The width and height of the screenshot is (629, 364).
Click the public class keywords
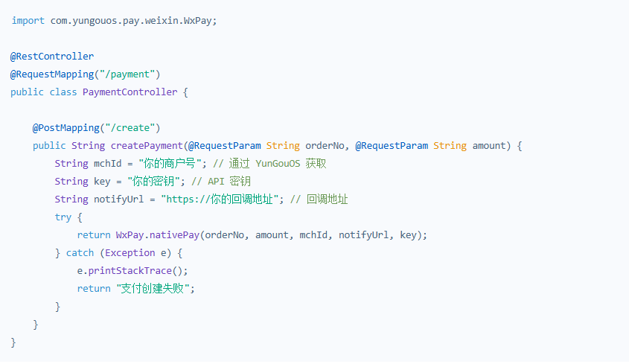coord(44,92)
